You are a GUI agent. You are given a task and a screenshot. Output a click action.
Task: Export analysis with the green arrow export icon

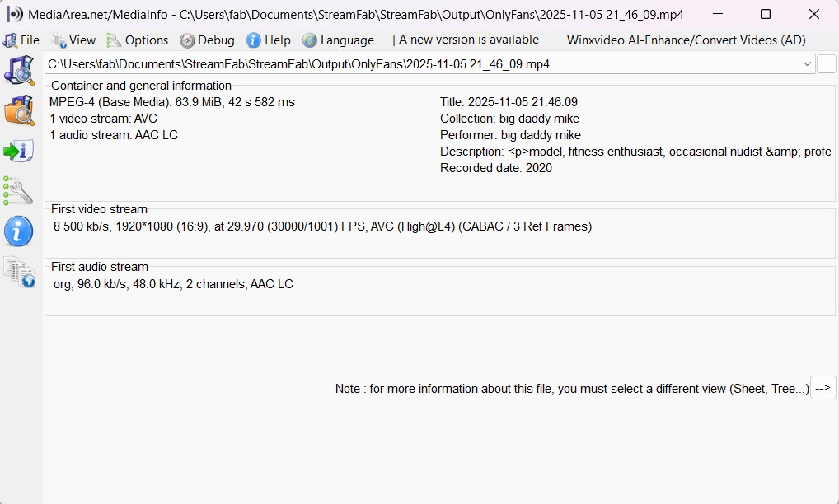[x=19, y=151]
